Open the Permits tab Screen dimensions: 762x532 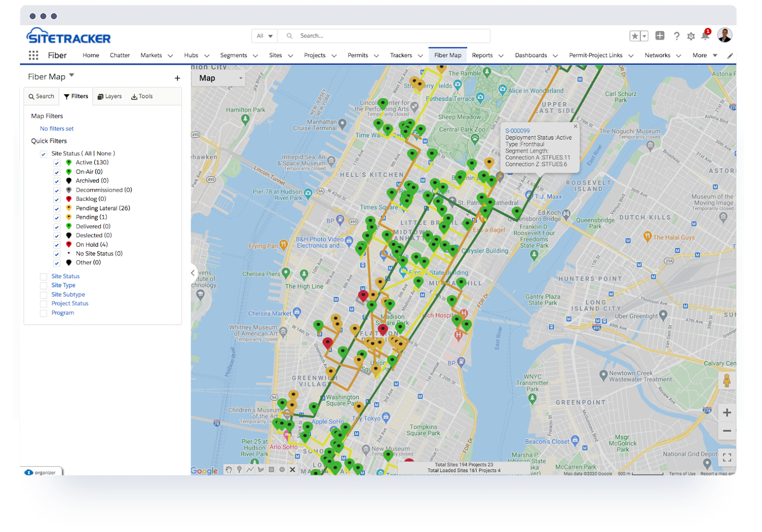(358, 55)
